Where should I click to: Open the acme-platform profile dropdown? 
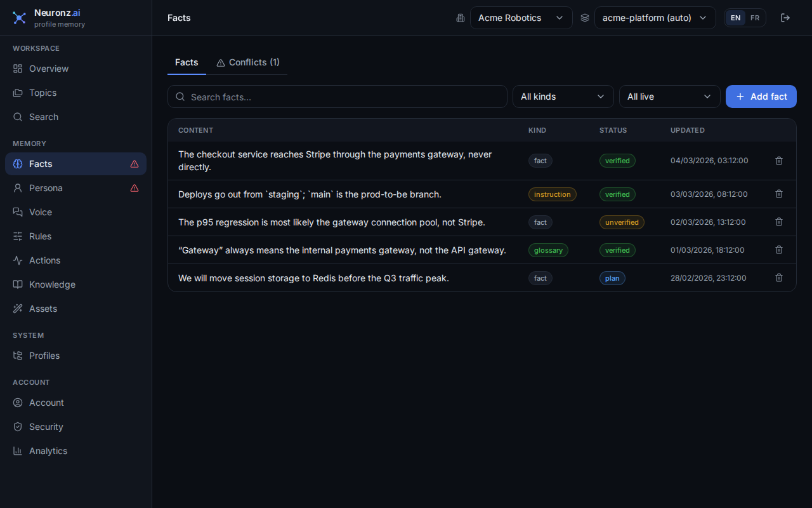click(x=655, y=18)
